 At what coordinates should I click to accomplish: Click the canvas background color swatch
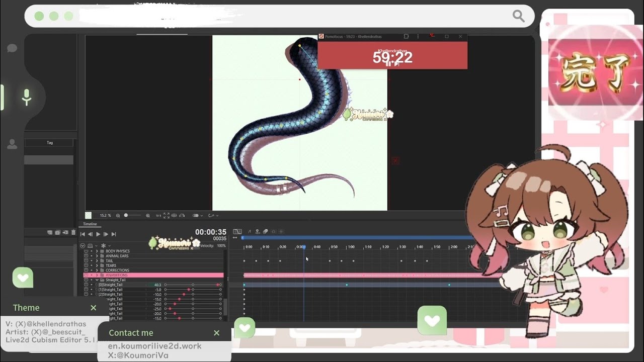88,215
